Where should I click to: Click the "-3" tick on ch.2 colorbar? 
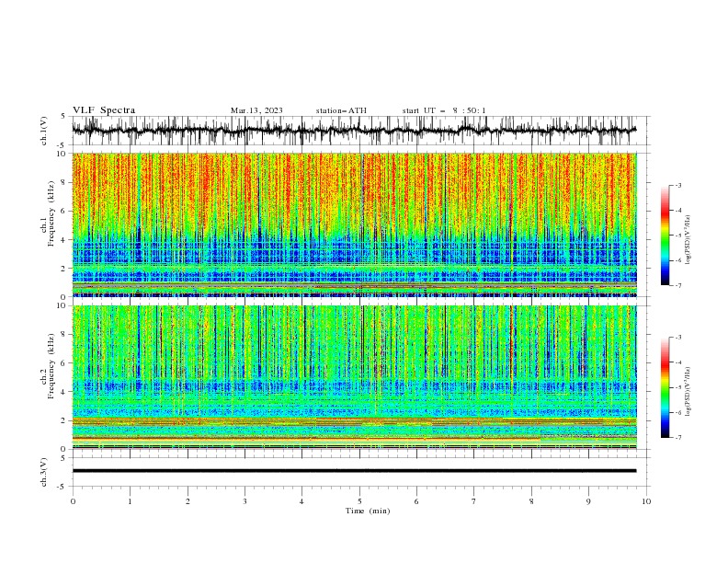point(677,338)
